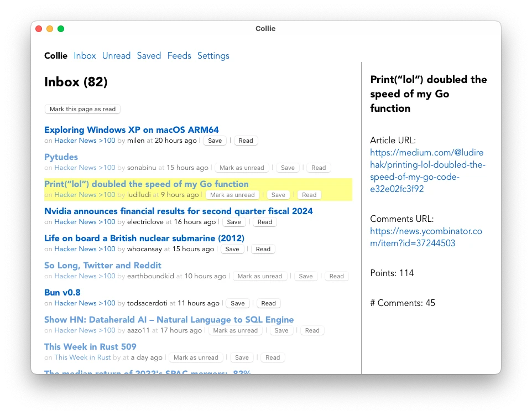Click the green zoom window button
Image resolution: width=532 pixels, height=415 pixels.
click(x=61, y=29)
